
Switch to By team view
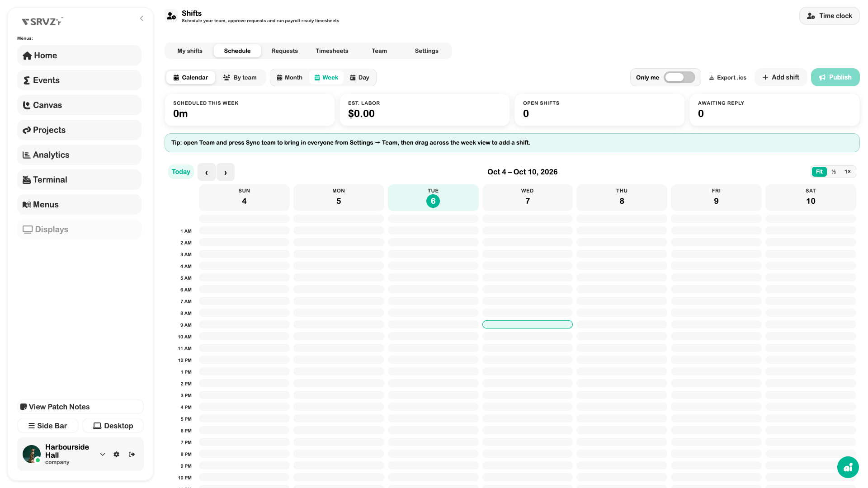[x=240, y=78]
